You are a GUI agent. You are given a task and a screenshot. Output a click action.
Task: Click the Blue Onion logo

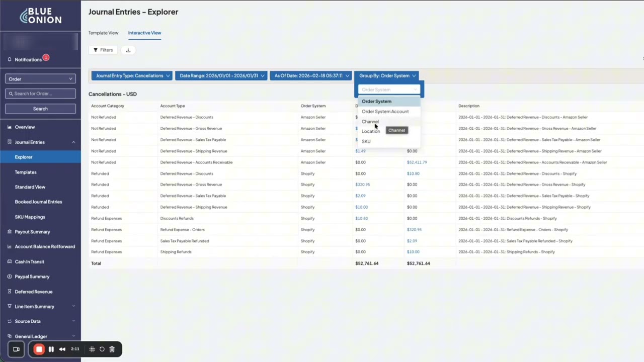41,16
